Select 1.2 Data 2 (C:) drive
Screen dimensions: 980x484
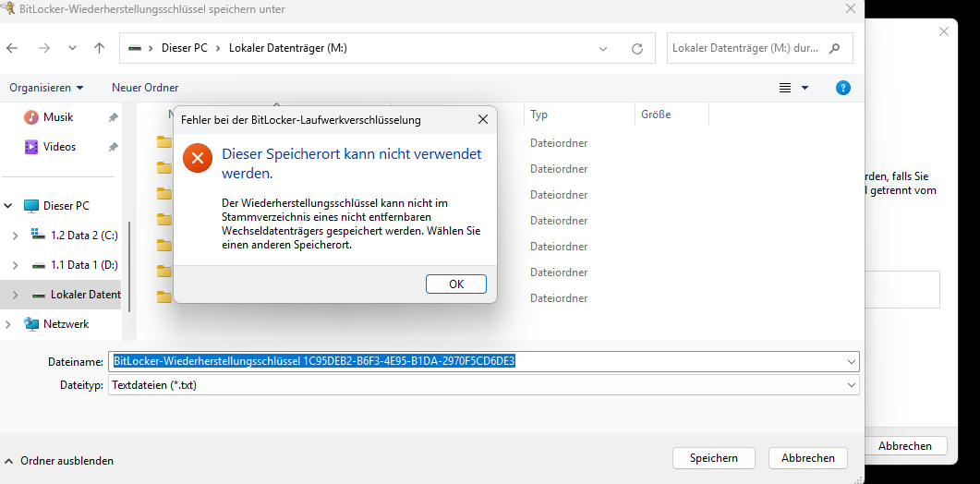[84, 236]
